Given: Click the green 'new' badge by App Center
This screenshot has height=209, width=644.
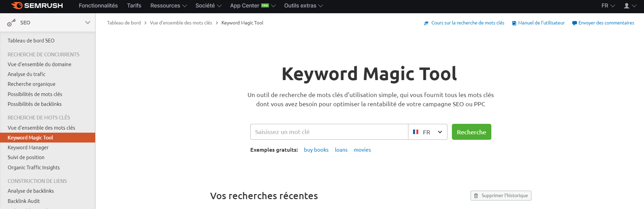Looking at the screenshot, I should pyautogui.click(x=265, y=5).
